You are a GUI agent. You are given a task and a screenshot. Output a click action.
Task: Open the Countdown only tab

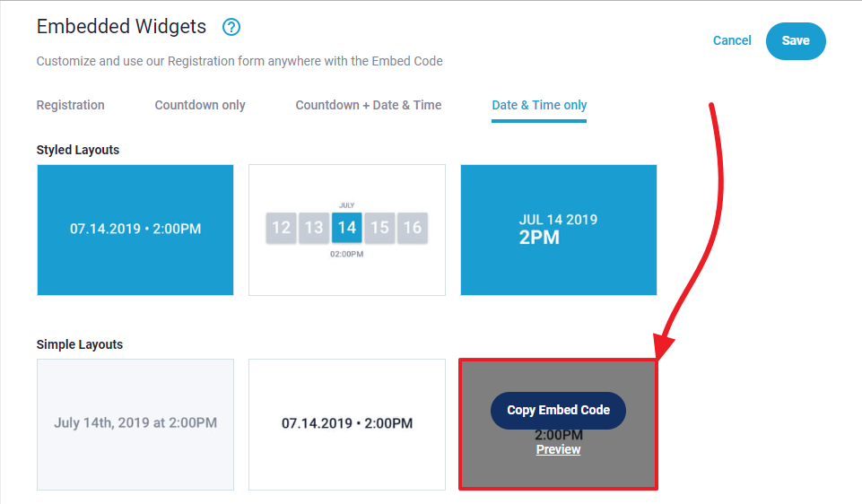pyautogui.click(x=200, y=105)
